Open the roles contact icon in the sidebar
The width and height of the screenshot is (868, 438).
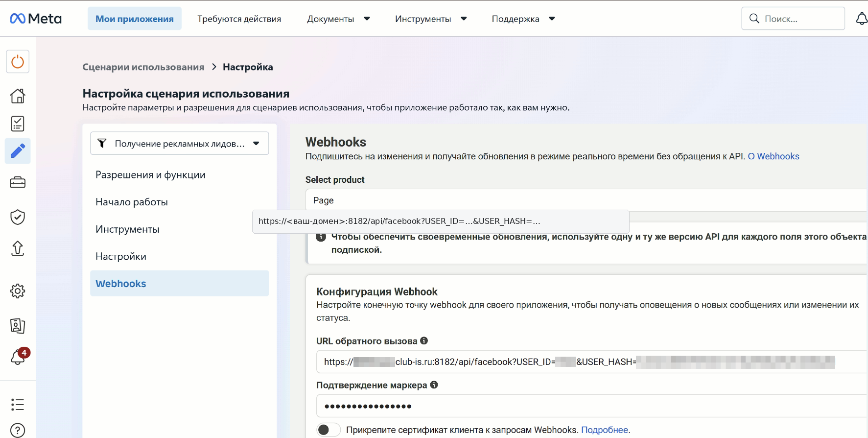[x=18, y=326]
